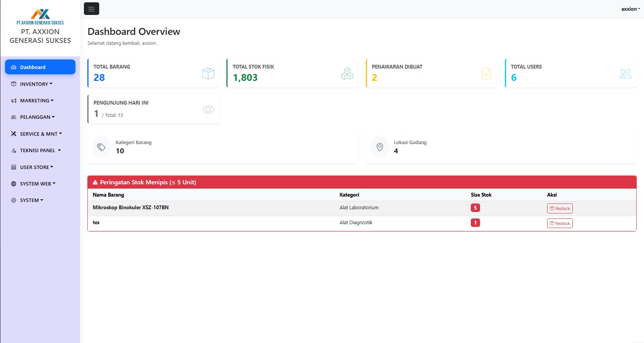Click the map pin icon beside Lokasi Gudang
Viewport: 644px width, 343px height.
380,147
